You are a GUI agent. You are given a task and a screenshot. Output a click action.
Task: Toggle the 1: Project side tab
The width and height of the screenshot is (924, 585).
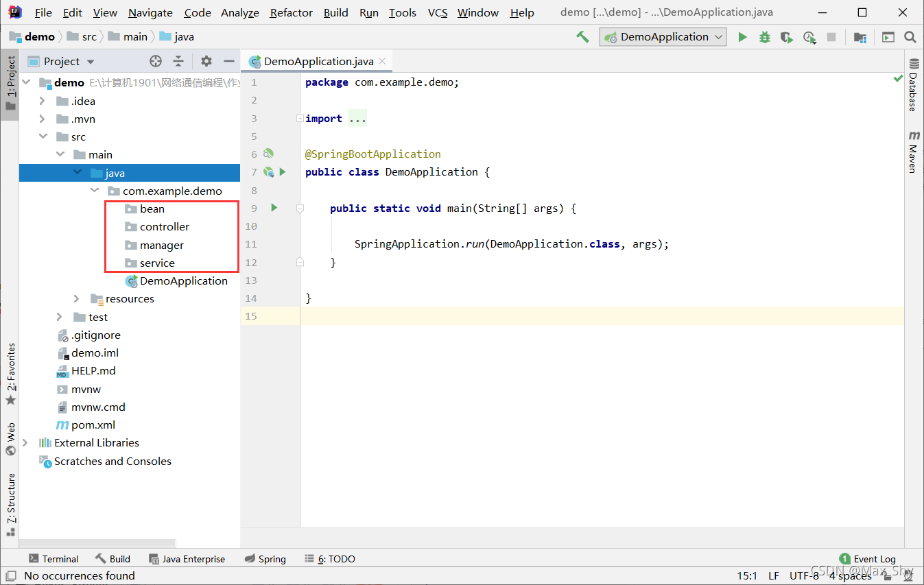(10, 84)
